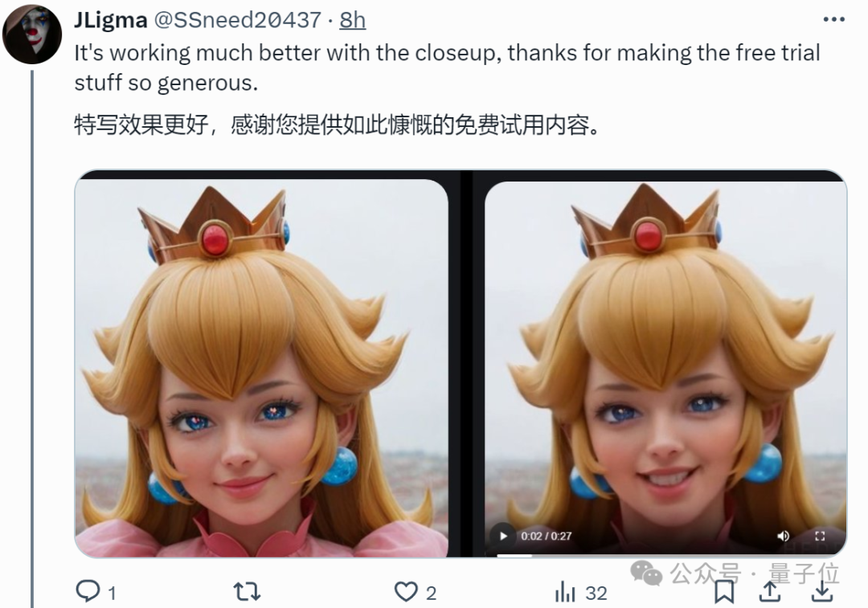Click the reply speech bubble icon
The height and width of the screenshot is (608, 868).
(88, 591)
